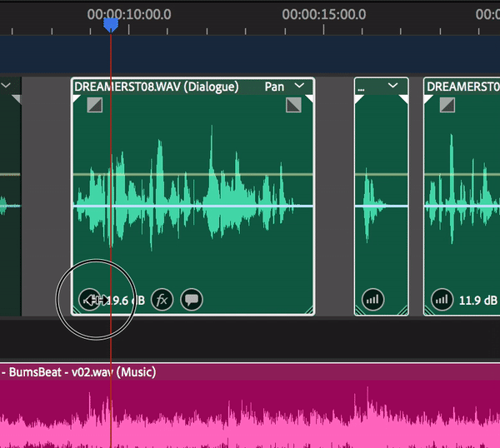
Task: Click the ruler at 00:00:10:00.0
Action: point(129,14)
